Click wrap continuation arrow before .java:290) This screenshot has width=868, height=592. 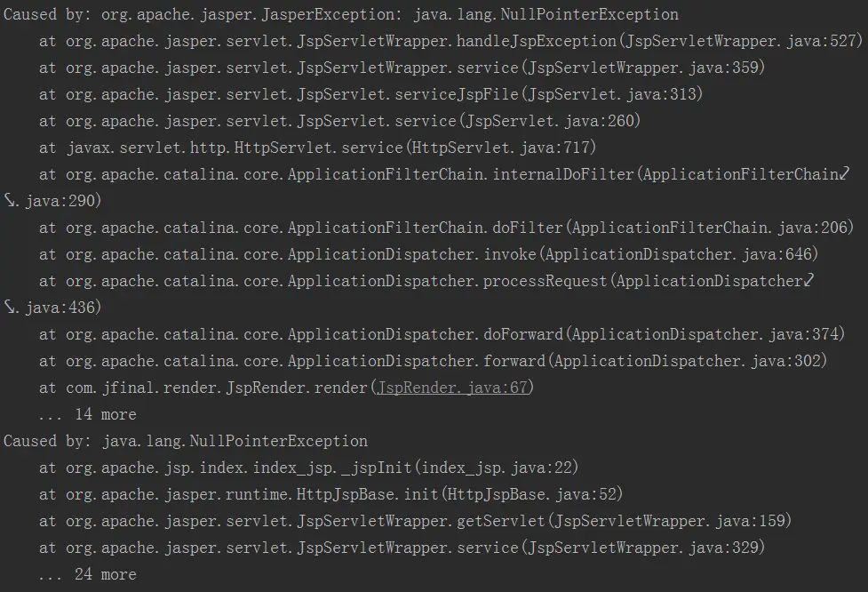[x=10, y=201]
